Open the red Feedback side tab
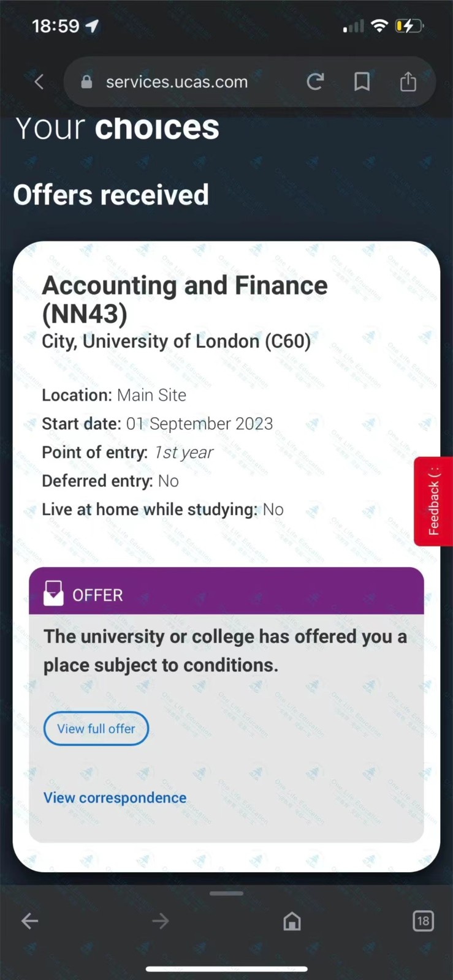Screen dimensions: 453x980 pos(433,501)
